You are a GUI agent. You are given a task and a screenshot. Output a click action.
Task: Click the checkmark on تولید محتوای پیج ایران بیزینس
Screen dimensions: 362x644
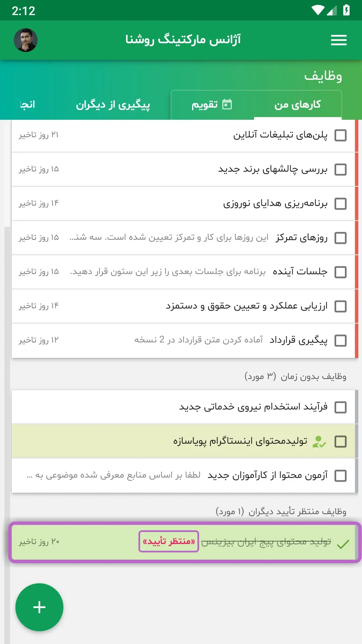[343, 544]
